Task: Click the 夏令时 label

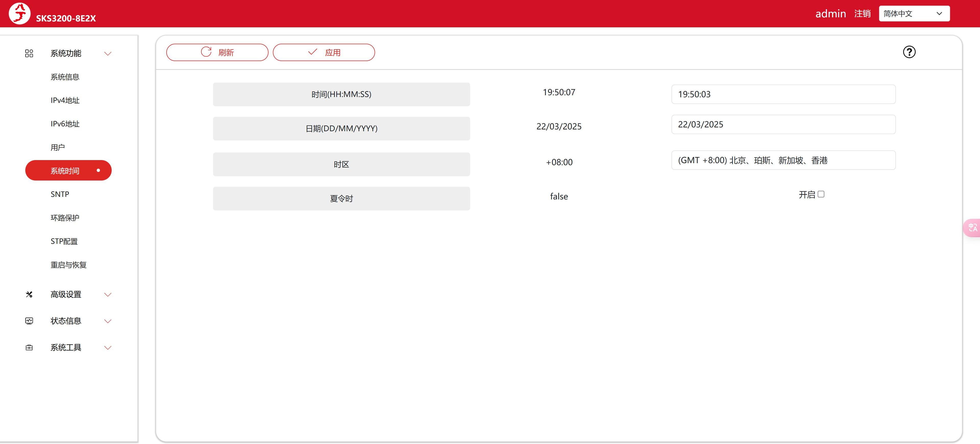Action: pos(341,198)
